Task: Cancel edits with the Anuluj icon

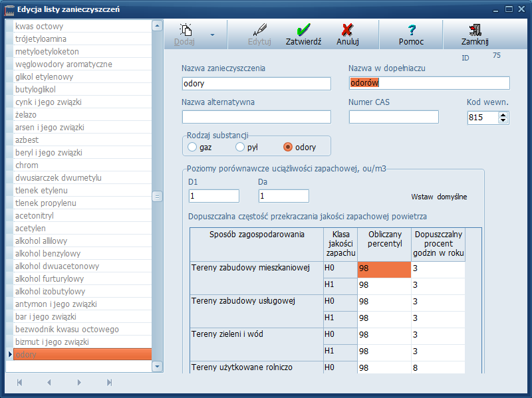Action: pyautogui.click(x=347, y=30)
